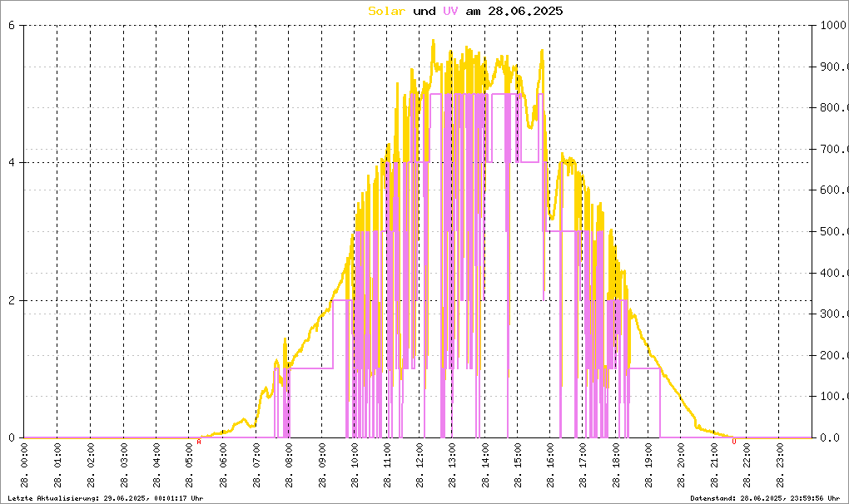Click the yellow "Solar" word in the chart title
The width and height of the screenshot is (849, 504).
coord(386,11)
